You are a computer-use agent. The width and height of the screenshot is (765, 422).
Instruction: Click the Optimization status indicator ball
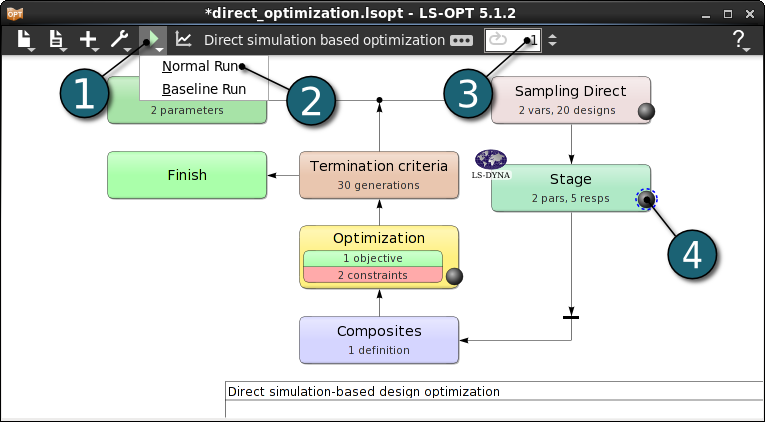click(x=454, y=276)
